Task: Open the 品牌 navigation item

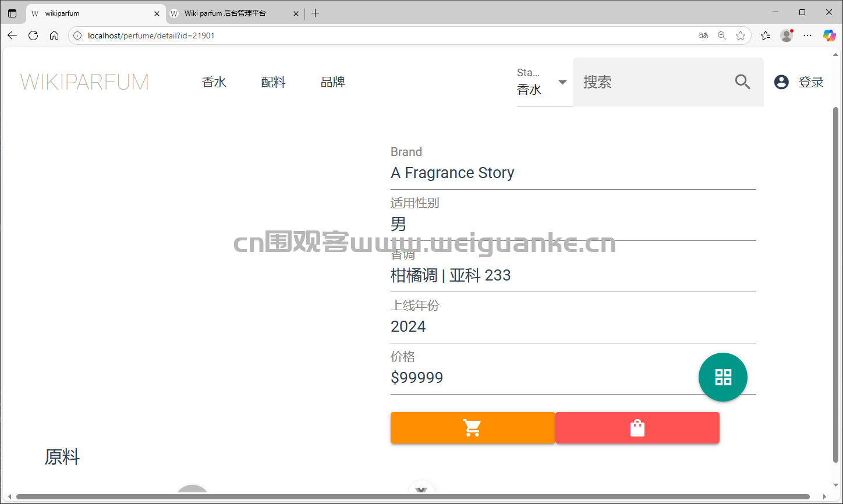Action: pos(333,82)
